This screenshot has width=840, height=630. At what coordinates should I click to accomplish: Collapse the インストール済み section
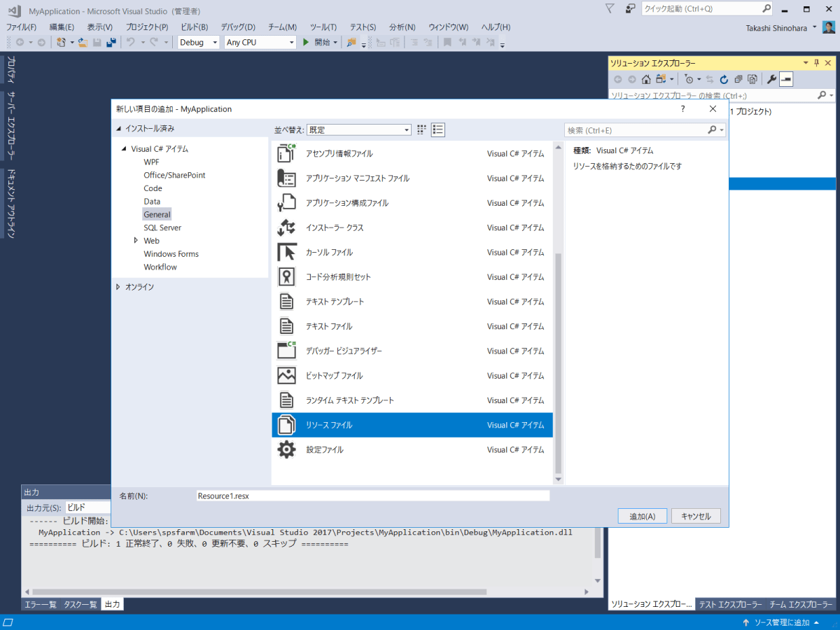pos(119,129)
